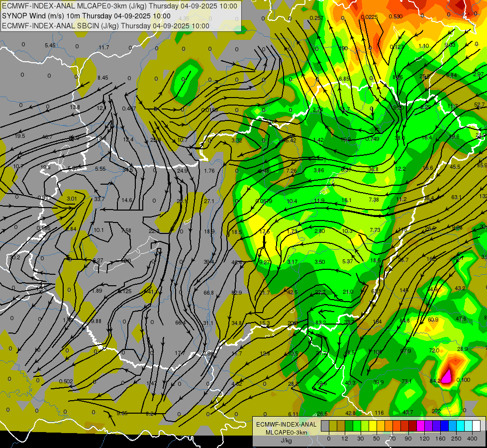Click the map value '116'
The height and width of the screenshot is (448, 487).
point(379,413)
